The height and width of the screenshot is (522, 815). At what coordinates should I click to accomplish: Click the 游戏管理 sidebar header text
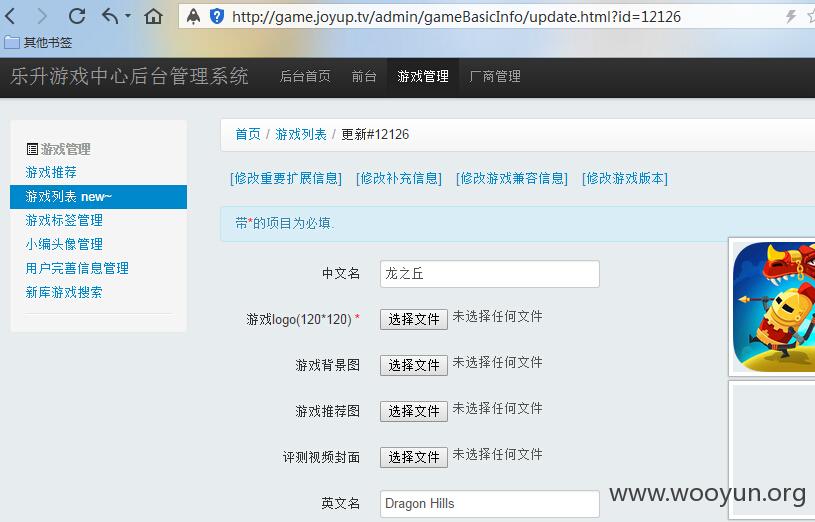[65, 149]
